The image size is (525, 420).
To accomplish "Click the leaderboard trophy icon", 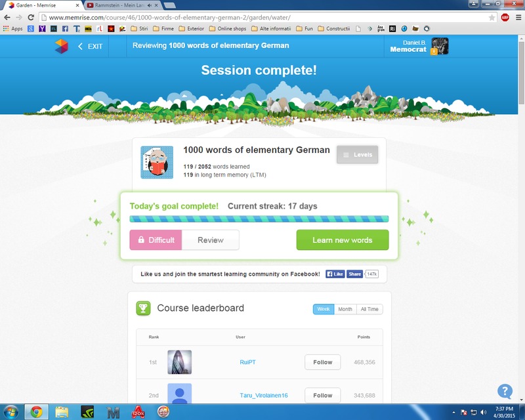I will point(143,308).
